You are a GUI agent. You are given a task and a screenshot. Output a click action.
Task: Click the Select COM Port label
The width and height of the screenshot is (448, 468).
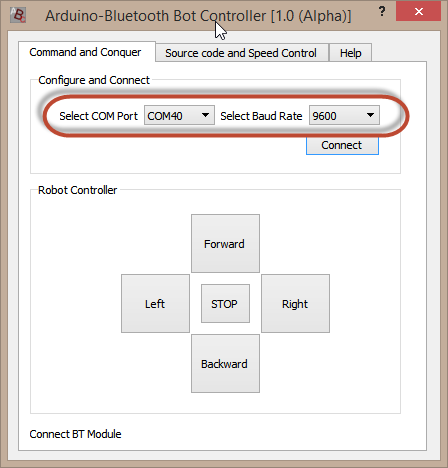98,116
